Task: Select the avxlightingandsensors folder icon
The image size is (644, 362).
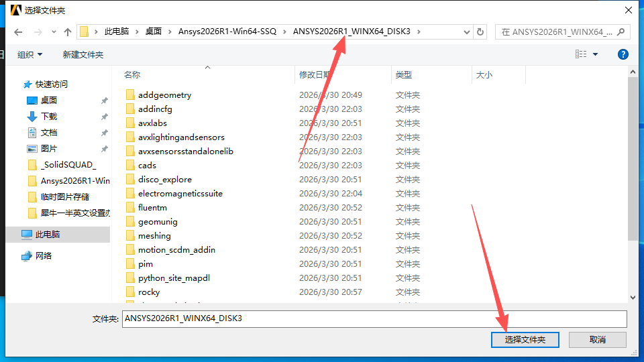Action: tap(130, 137)
